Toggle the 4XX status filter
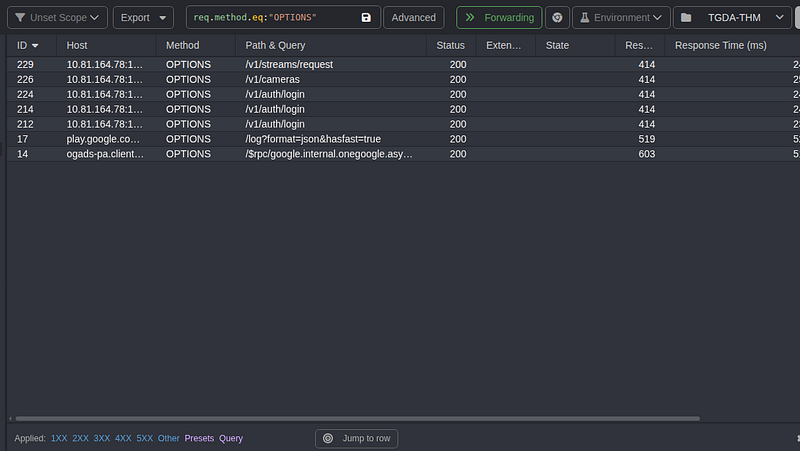Viewport: 800px width, 451px height. [123, 438]
